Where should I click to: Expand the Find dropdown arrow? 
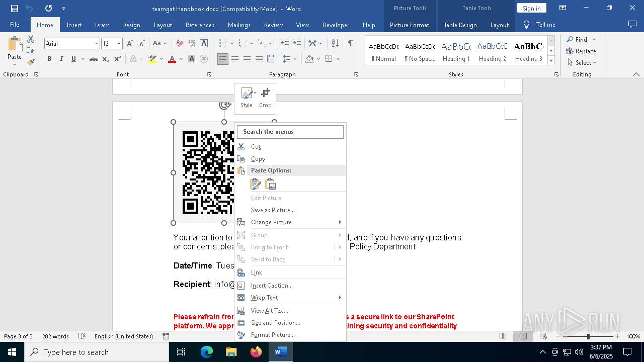click(594, 39)
